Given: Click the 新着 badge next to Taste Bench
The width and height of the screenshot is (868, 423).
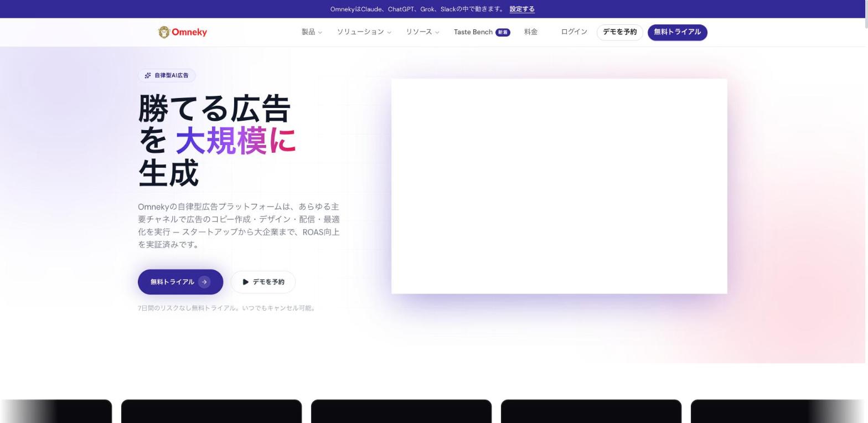Looking at the screenshot, I should 503,32.
